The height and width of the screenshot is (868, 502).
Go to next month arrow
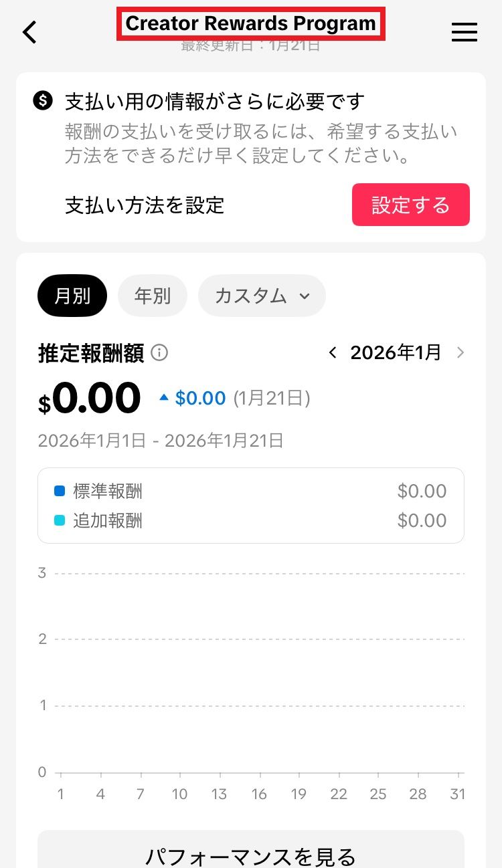[x=460, y=352]
